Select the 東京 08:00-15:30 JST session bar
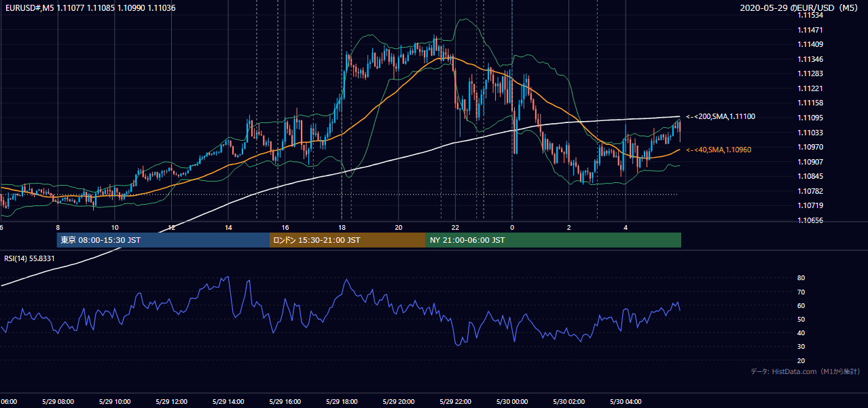868x408 pixels. pyautogui.click(x=163, y=240)
